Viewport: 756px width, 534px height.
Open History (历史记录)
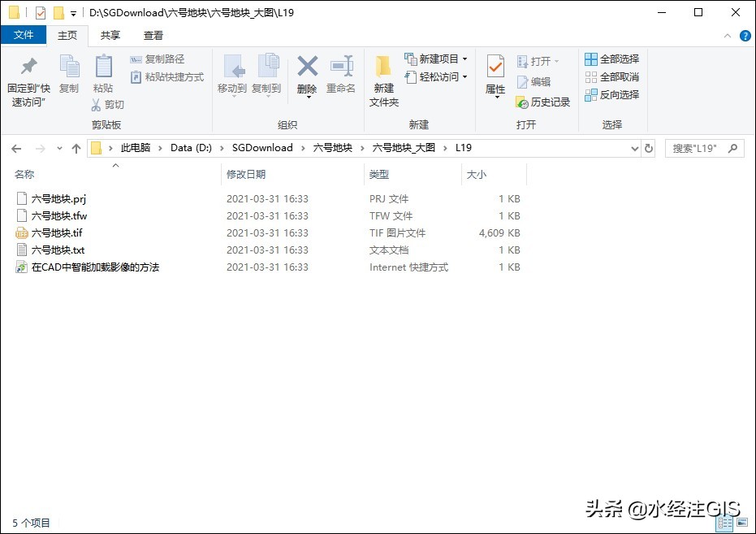click(543, 102)
